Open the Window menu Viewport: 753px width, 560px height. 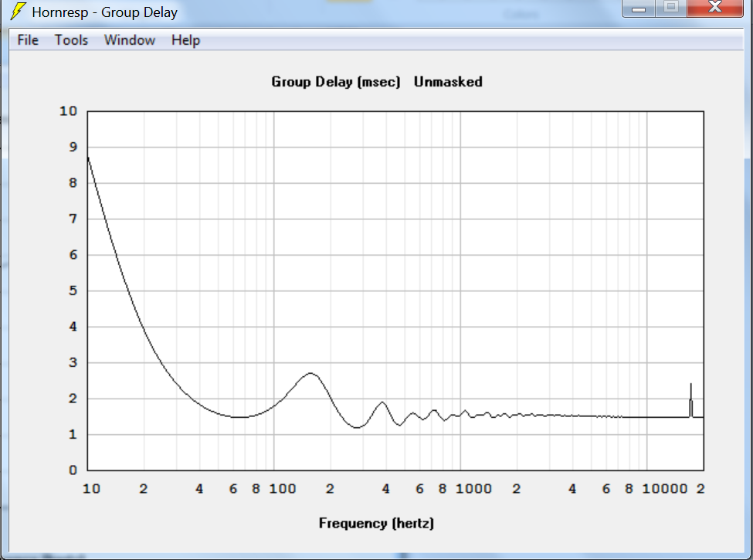click(x=130, y=40)
